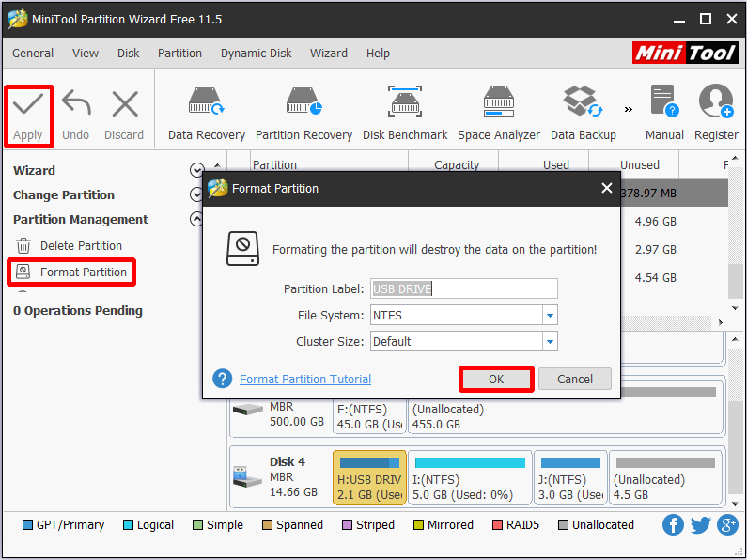Maximize the MiniTool window
The height and width of the screenshot is (560, 747).
click(x=706, y=19)
